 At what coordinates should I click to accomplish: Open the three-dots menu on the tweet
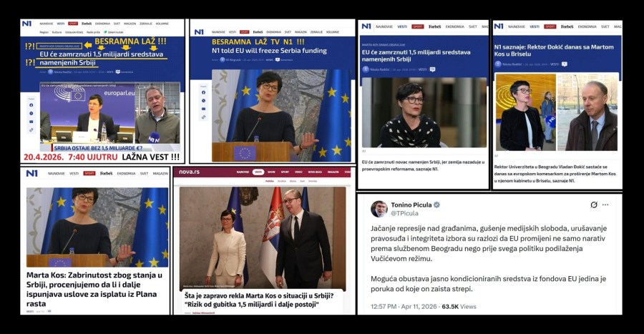click(x=605, y=205)
